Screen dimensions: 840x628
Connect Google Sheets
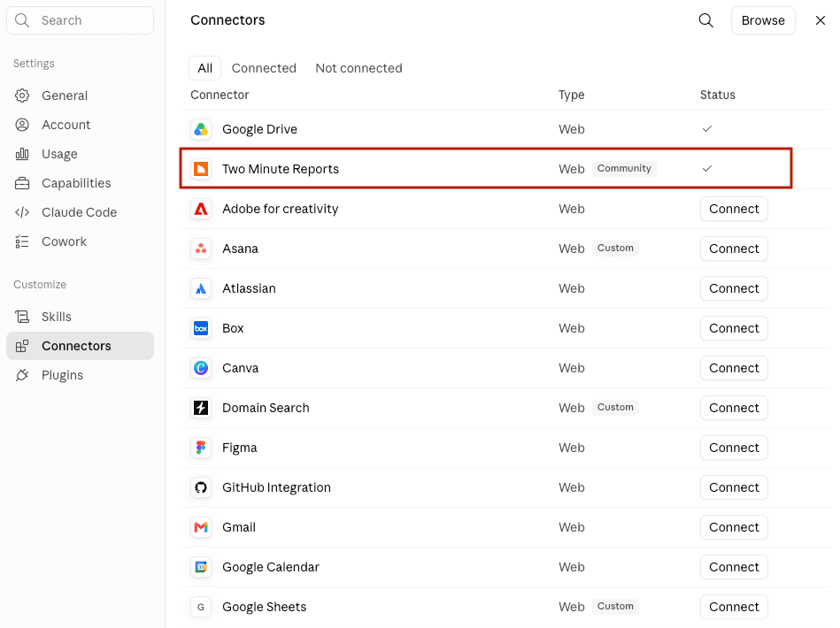pos(734,607)
